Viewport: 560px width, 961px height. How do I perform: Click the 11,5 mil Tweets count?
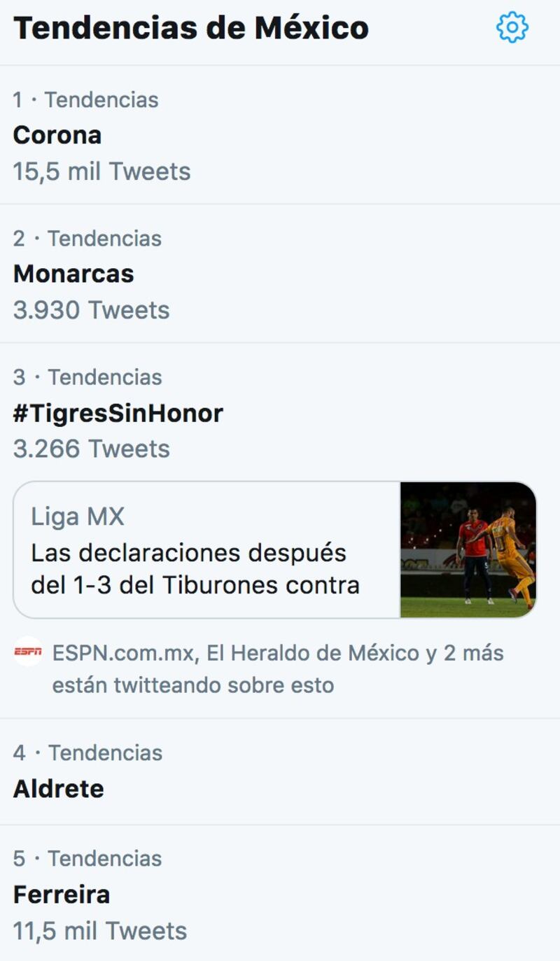pyautogui.click(x=100, y=931)
